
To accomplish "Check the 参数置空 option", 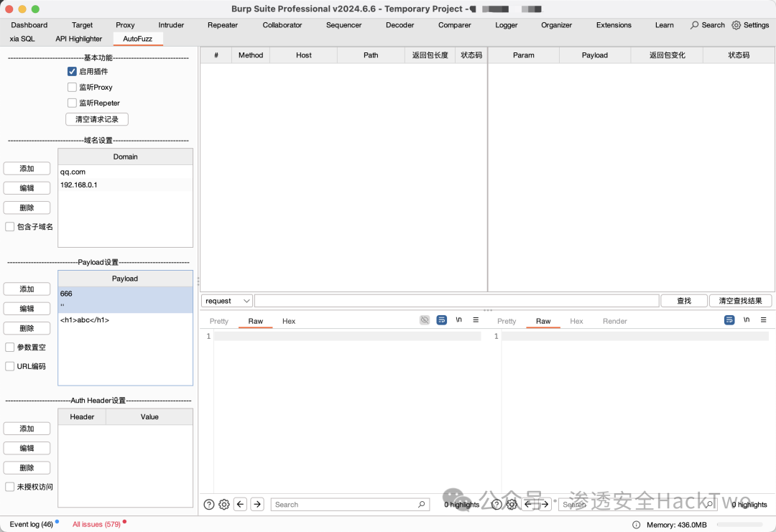I will pos(9,347).
